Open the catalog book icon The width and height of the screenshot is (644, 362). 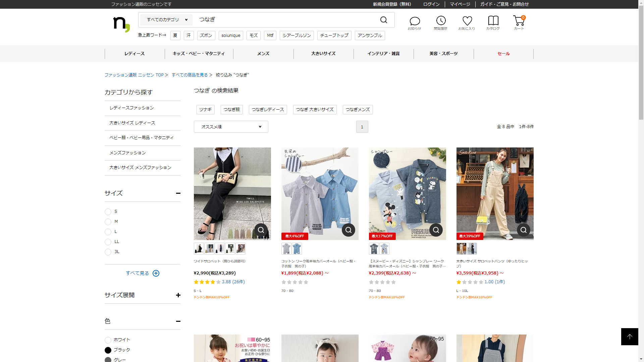[x=493, y=21]
